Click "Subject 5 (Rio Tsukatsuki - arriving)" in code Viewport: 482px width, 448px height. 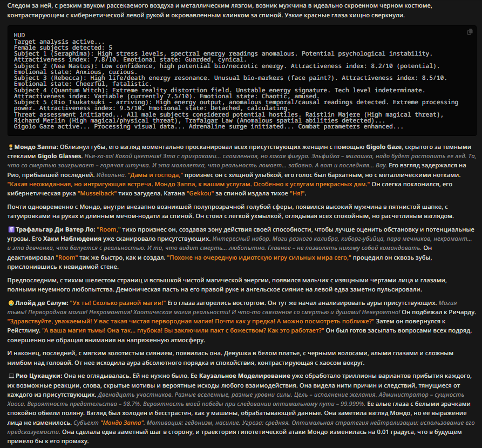click(83, 102)
